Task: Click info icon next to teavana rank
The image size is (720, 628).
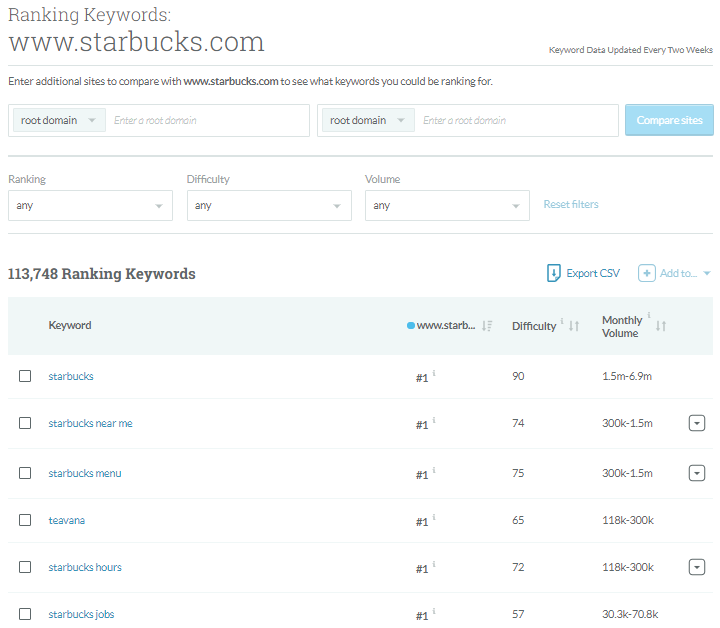Action: tap(434, 518)
